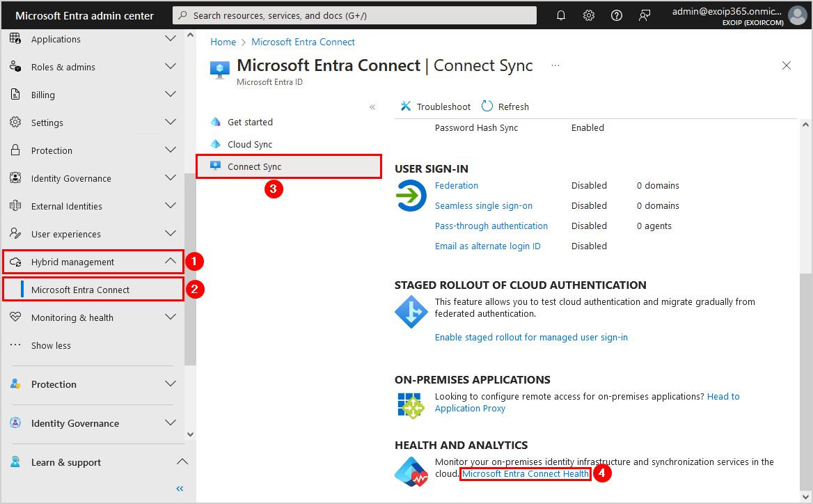Collapse the Hybrid management section
The height and width of the screenshot is (504, 813).
pos(170,262)
